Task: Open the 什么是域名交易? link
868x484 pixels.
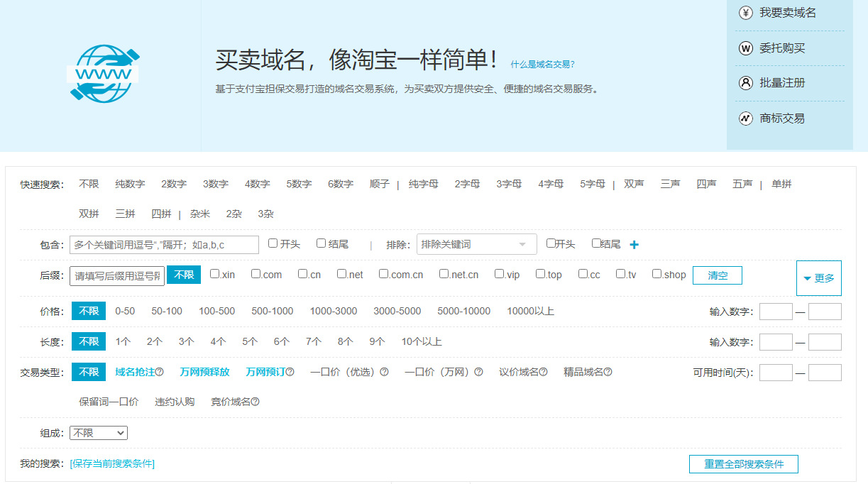Action: point(542,65)
